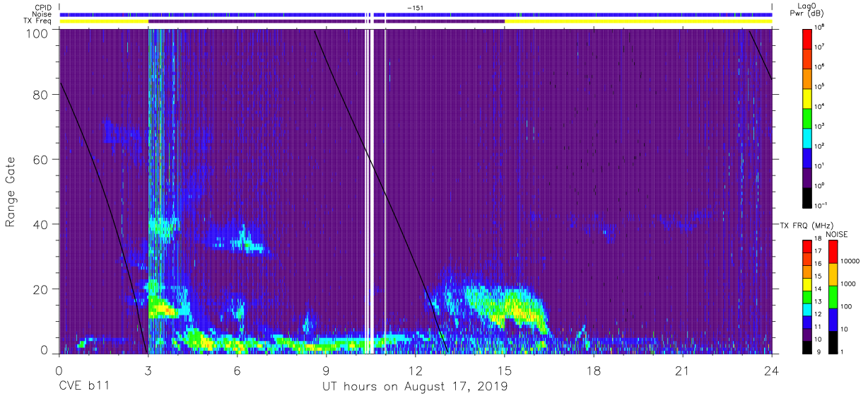This screenshot has width=868, height=401.
Task: Click the '1000' label on NOISE colorbar
Action: [849, 284]
